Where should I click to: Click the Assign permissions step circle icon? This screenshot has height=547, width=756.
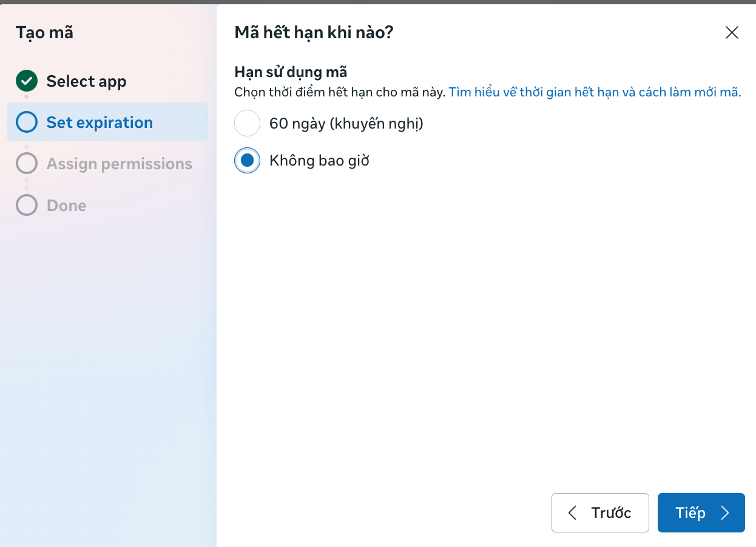pyautogui.click(x=27, y=164)
